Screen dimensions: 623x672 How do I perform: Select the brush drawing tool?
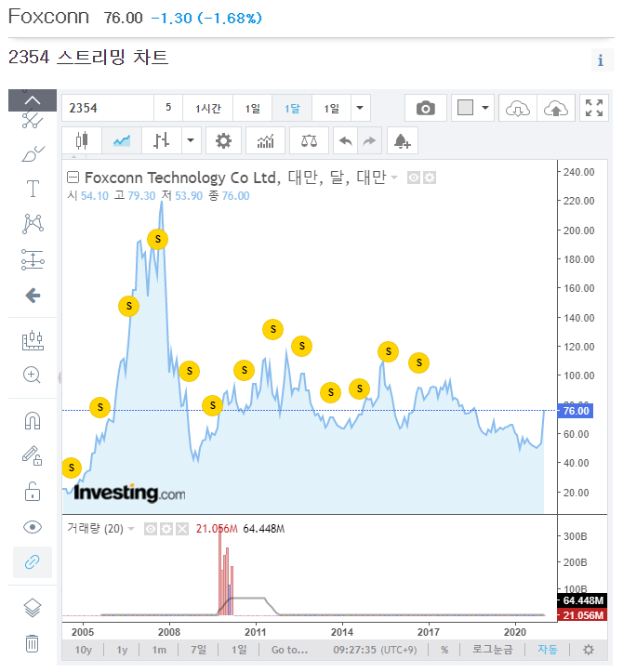[33, 154]
